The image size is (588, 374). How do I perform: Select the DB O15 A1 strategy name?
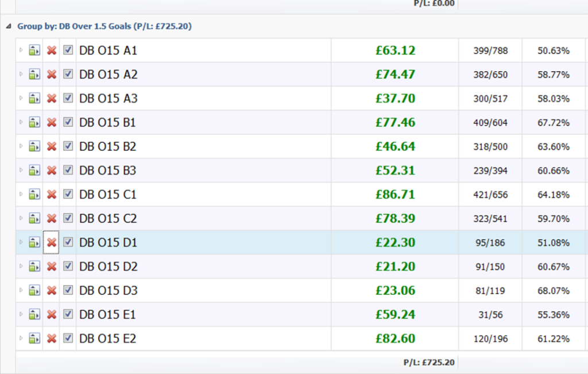[x=108, y=50]
